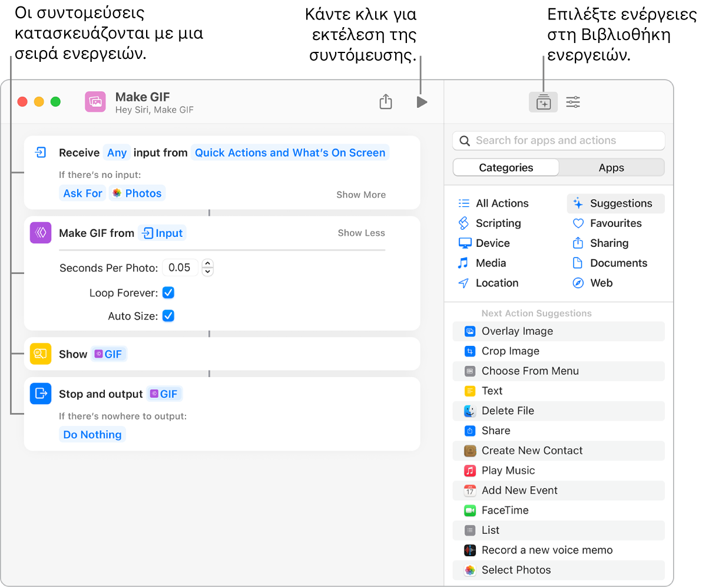Click the Share shortcut icon in toolbar
Screen dimensions: 702x588
point(385,102)
